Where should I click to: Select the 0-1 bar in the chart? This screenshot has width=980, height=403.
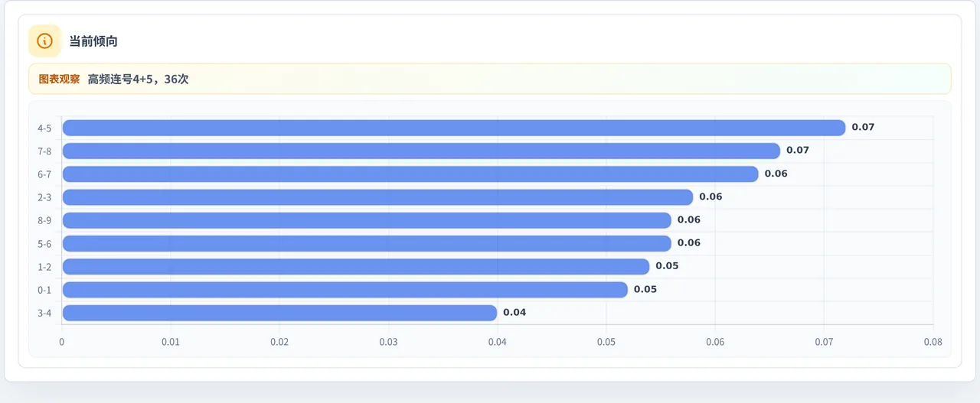[345, 290]
